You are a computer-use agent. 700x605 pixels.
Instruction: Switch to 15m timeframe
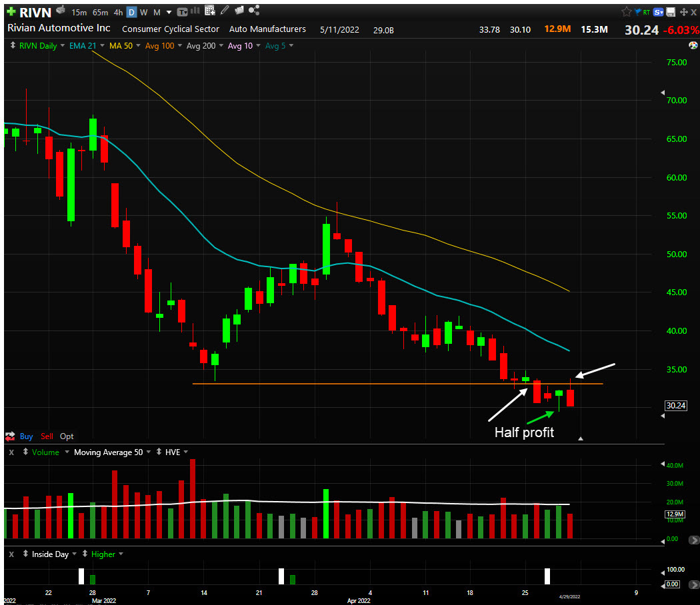point(79,13)
